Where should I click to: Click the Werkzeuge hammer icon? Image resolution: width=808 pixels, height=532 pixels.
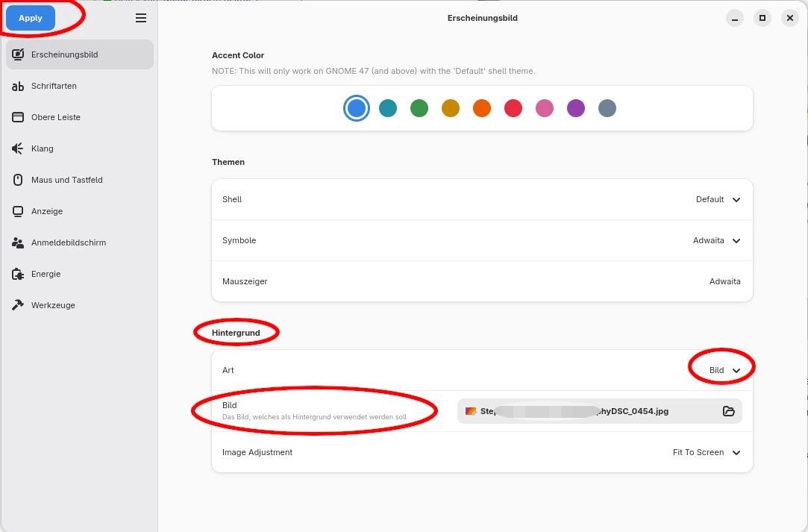pyautogui.click(x=18, y=305)
